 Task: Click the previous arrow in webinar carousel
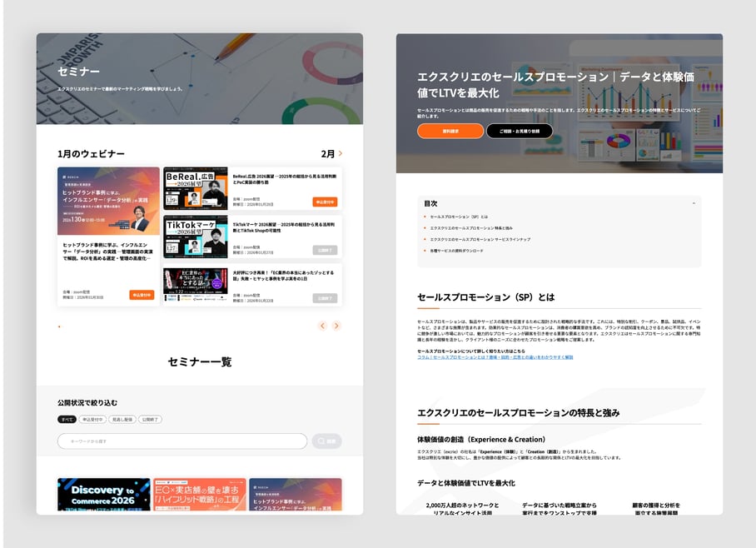tap(322, 326)
